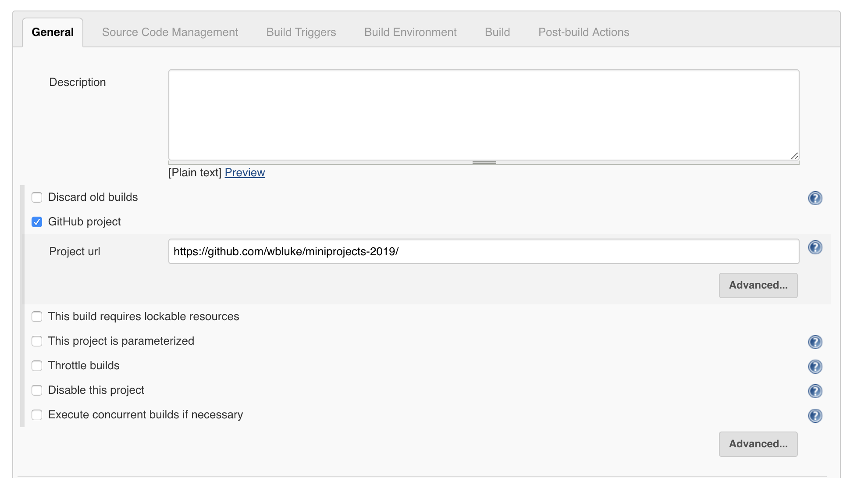Image resolution: width=868 pixels, height=478 pixels.
Task: Open Post-build Actions tab
Action: pyautogui.click(x=583, y=32)
